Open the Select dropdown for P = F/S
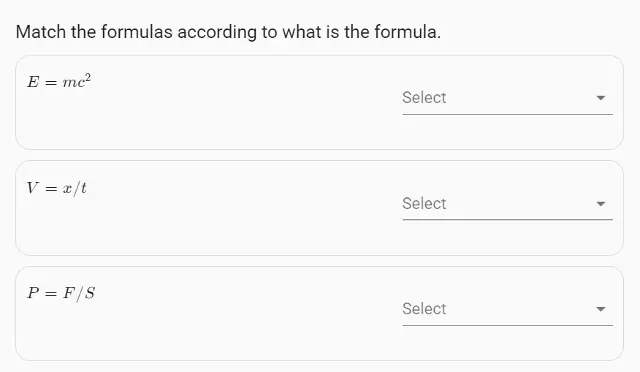 (507, 309)
